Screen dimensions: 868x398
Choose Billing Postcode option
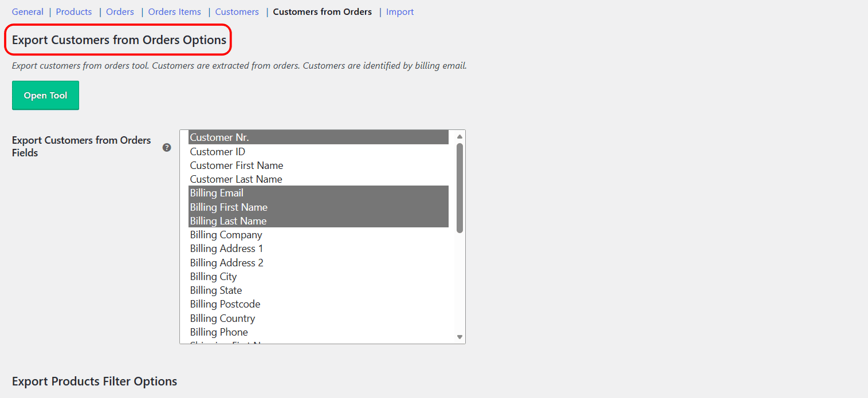point(319,304)
